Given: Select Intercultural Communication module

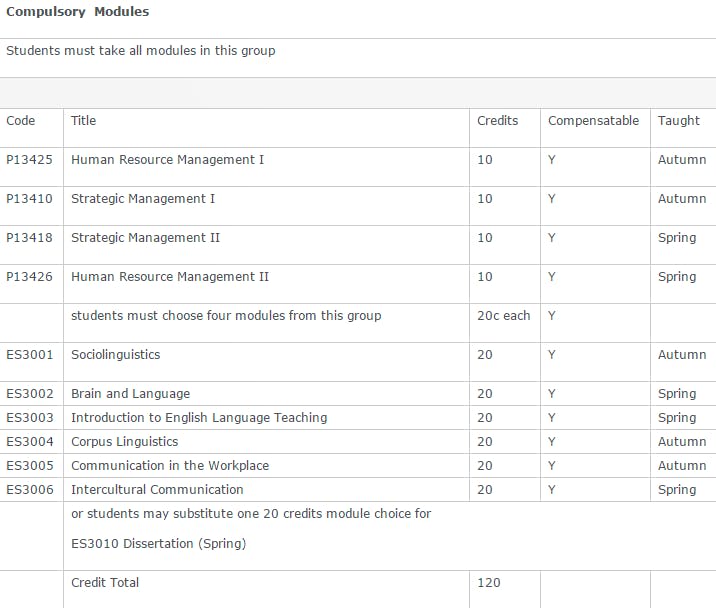Looking at the screenshot, I should point(157,490).
